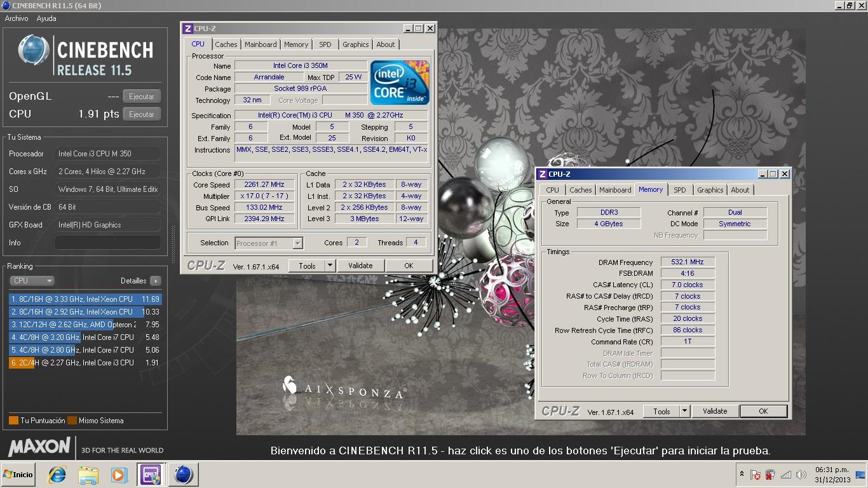This screenshot has height=488, width=868.
Task: Open network signal tray icon
Action: [786, 475]
